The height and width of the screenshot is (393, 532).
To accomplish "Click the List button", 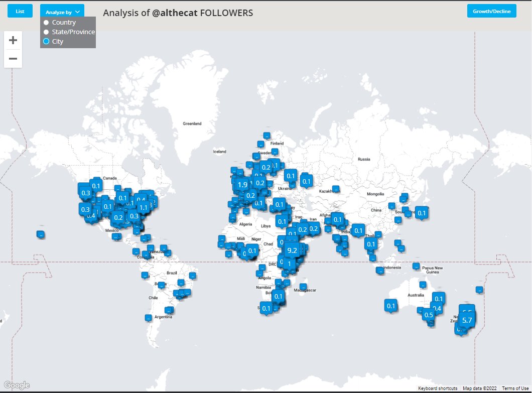I will 20,11.
